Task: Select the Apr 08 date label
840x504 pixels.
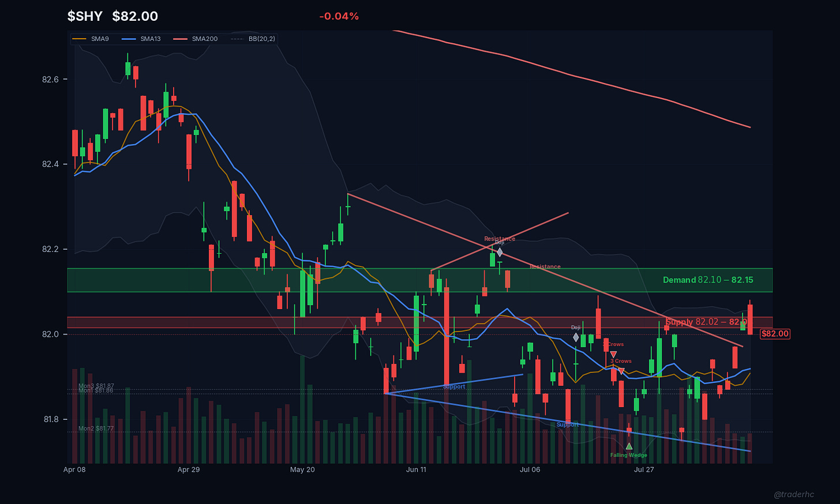Action: click(74, 469)
